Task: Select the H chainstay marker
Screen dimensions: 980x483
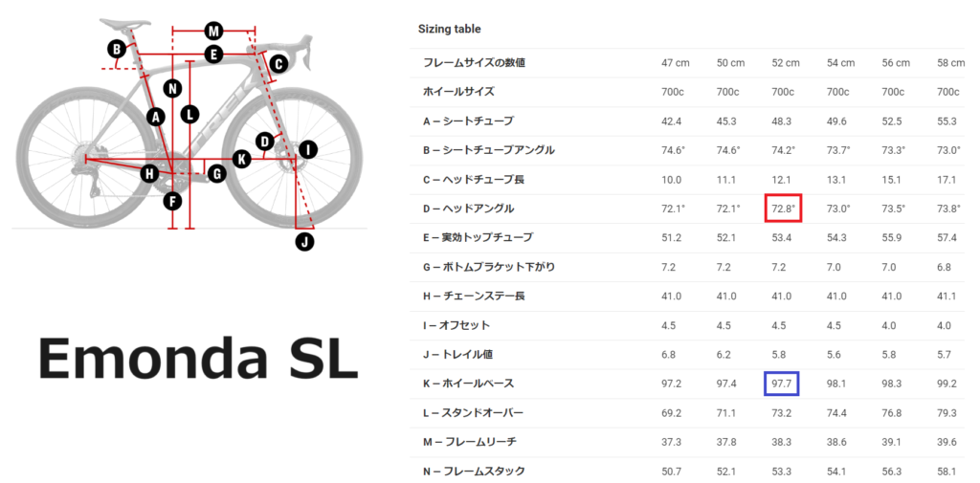Action: click(x=150, y=173)
